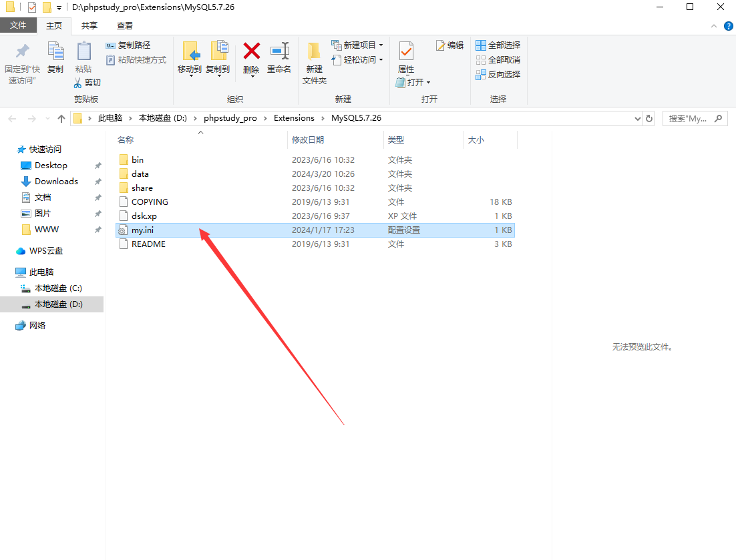The height and width of the screenshot is (560, 736).
Task: Open the address bar history dropdown arrow
Action: click(636, 118)
